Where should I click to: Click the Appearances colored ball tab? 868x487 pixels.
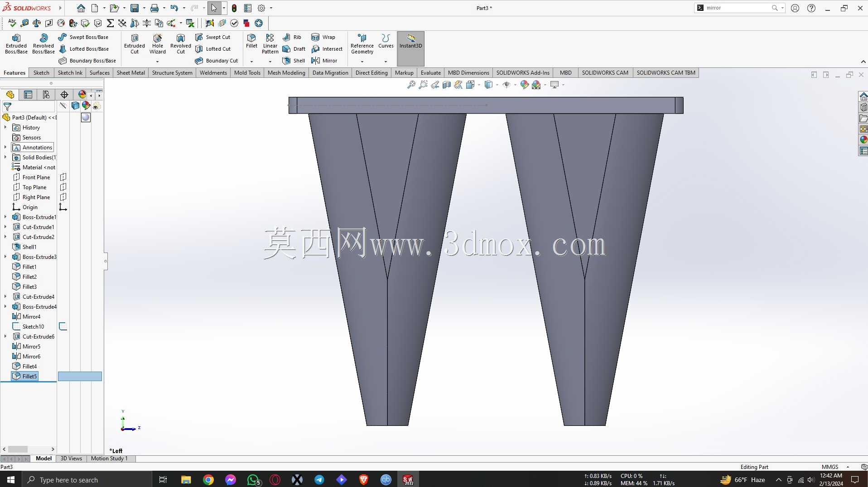pos(82,95)
